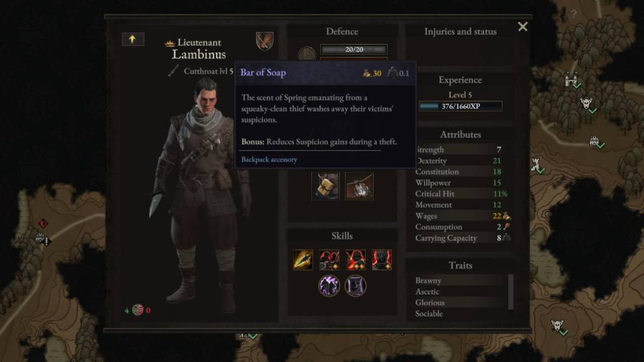
Task: Click the Sociable trait
Action: point(429,314)
